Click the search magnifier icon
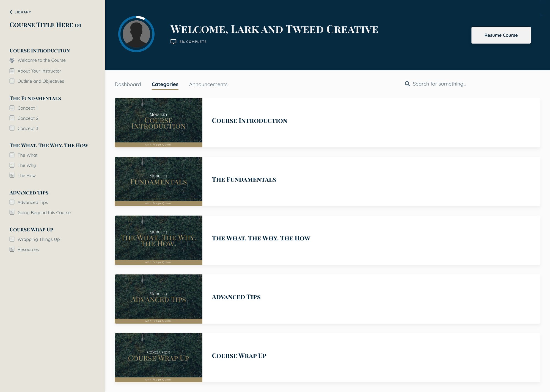Screen dimensions: 550x392 point(407,84)
